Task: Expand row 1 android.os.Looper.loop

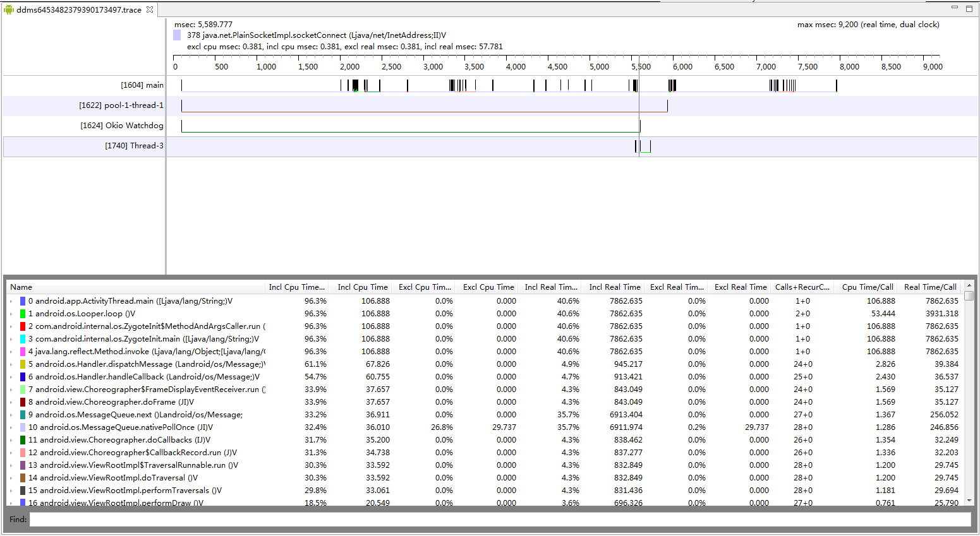Action: (11, 314)
